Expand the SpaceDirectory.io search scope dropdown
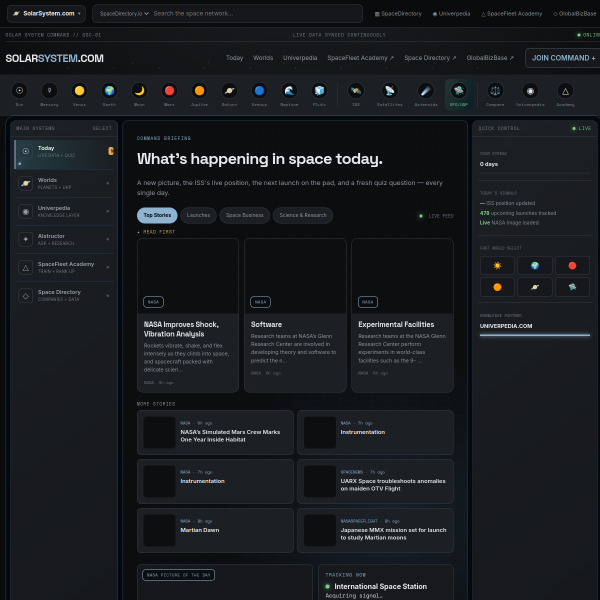This screenshot has height=600, width=600. click(x=124, y=14)
